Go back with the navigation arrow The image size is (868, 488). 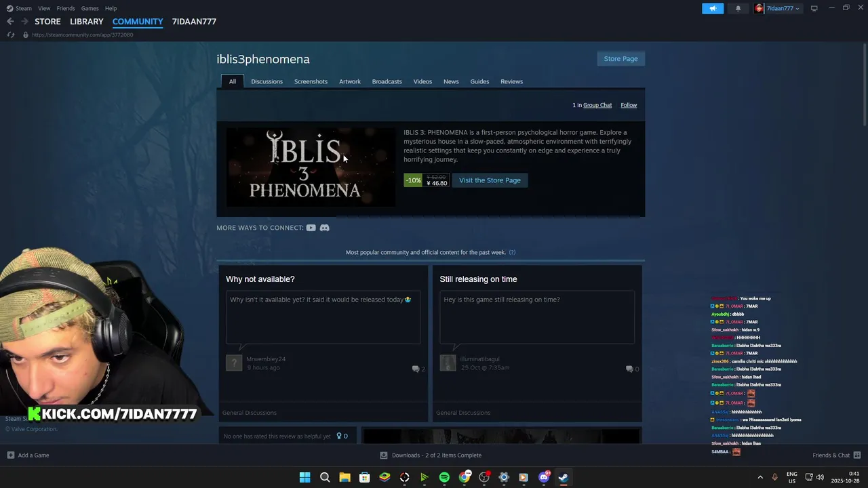[10, 22]
